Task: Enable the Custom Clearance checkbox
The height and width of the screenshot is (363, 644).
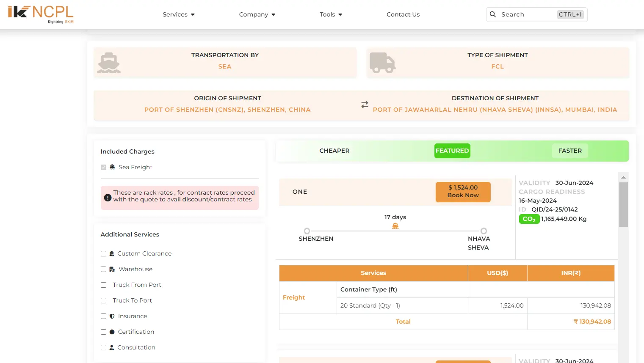Action: 103,254
